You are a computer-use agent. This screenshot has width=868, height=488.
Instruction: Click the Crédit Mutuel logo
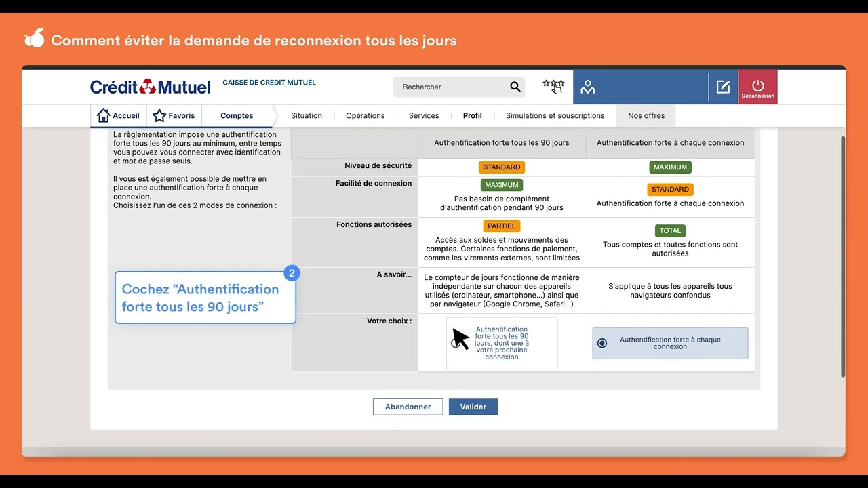(x=151, y=87)
